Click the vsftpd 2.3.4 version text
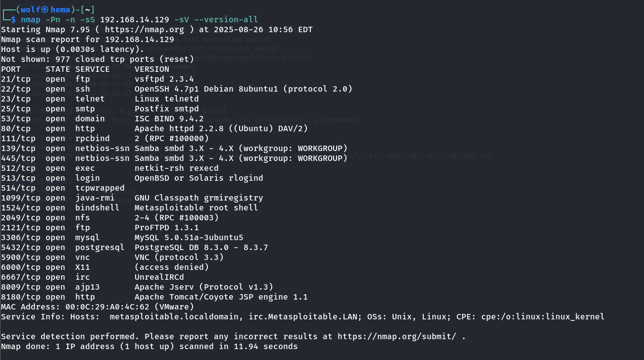This screenshot has height=360, width=644. [164, 79]
